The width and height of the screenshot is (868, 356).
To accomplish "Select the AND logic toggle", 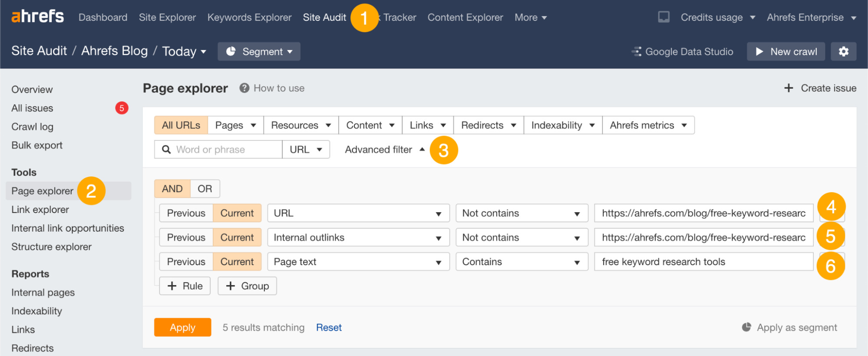I will pyautogui.click(x=172, y=189).
